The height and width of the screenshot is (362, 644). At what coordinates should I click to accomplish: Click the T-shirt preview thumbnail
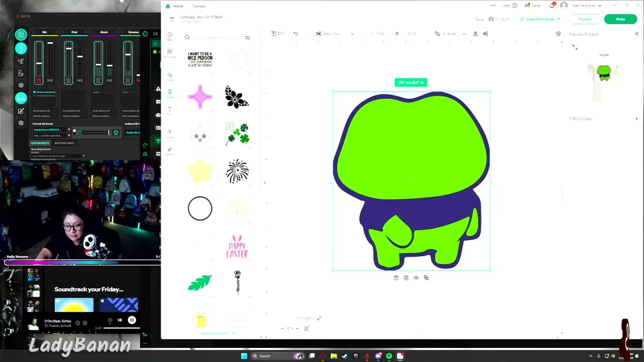(x=604, y=77)
